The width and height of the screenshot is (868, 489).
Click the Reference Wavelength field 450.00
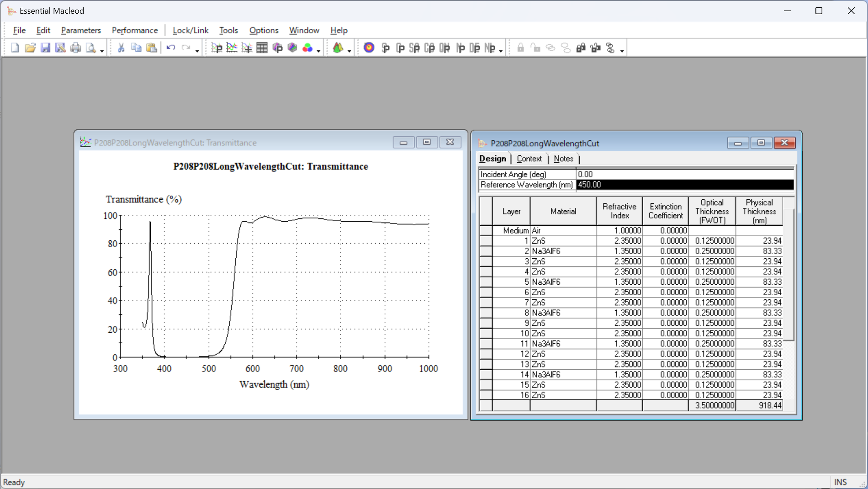[685, 185]
